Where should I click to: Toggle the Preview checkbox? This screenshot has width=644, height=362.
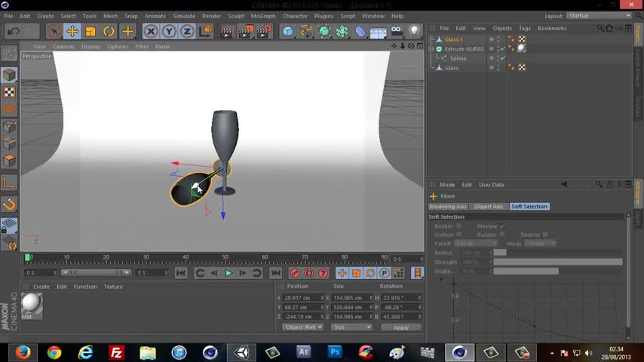click(502, 226)
